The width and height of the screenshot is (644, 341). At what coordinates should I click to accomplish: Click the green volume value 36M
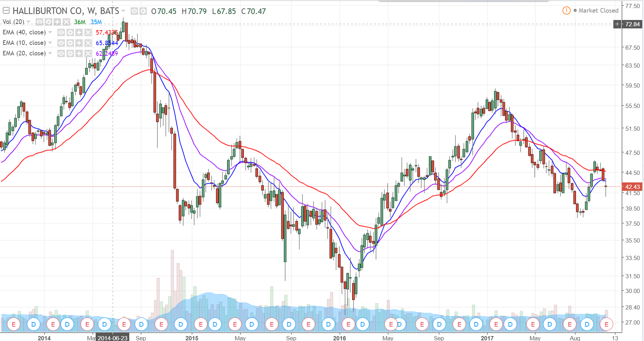tap(80, 22)
